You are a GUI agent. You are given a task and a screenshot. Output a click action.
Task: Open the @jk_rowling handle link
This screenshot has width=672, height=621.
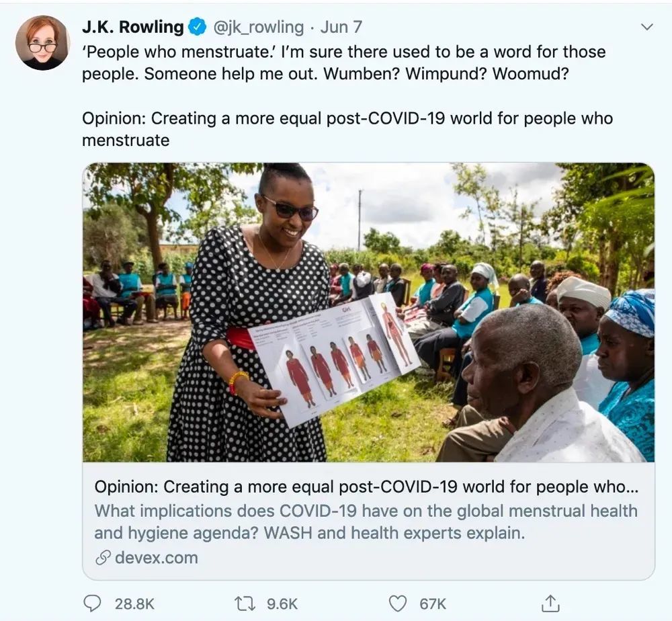pos(258,27)
